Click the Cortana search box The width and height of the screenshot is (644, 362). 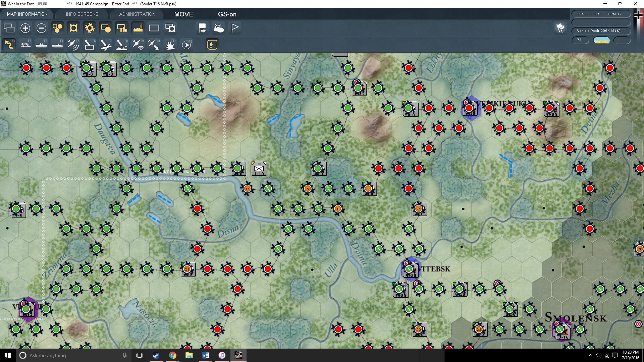coord(74,355)
